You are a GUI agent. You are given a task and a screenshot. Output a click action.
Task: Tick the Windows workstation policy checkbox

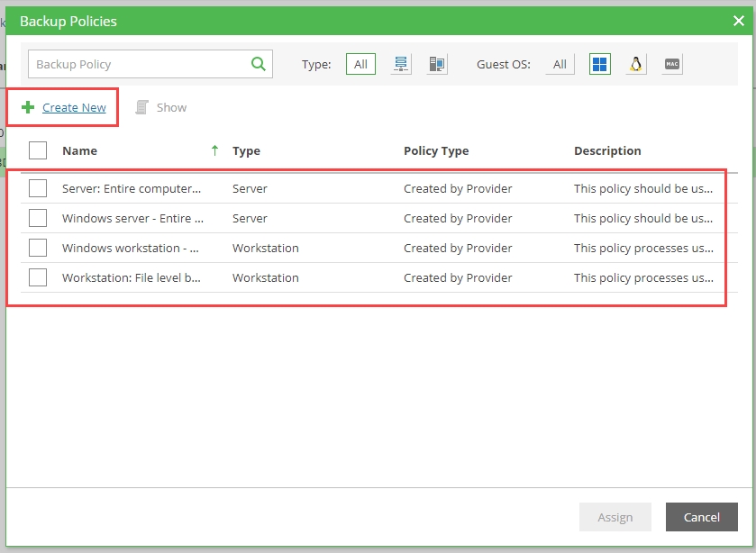[x=38, y=248]
